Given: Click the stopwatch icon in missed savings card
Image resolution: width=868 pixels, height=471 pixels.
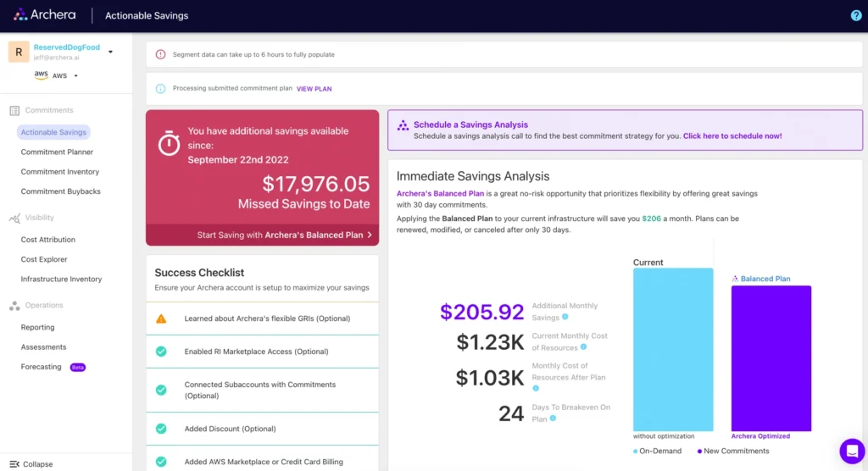Looking at the screenshot, I should click(x=169, y=143).
